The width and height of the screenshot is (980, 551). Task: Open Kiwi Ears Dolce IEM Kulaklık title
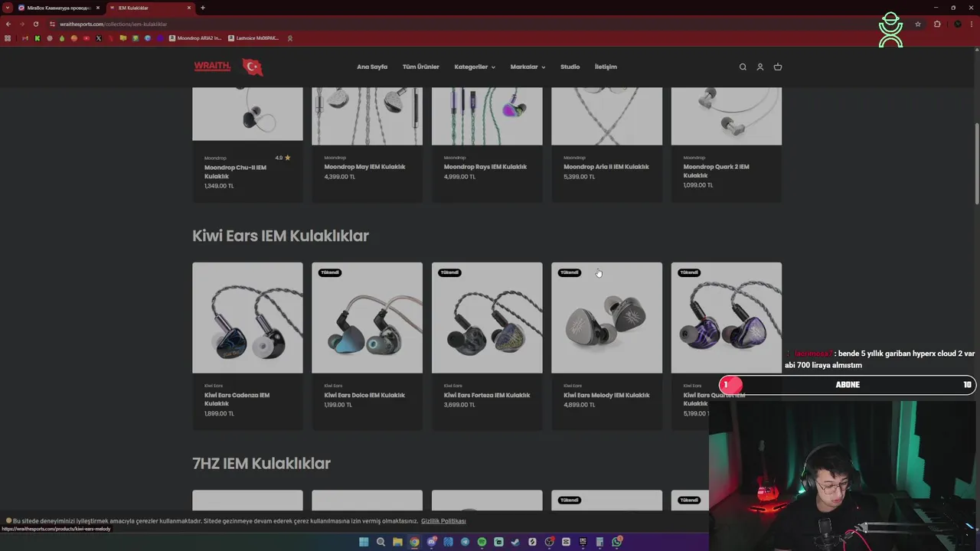[x=364, y=395]
